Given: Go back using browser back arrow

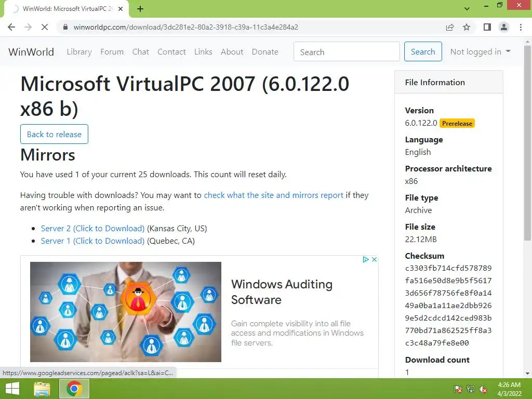Looking at the screenshot, I should tap(11, 27).
